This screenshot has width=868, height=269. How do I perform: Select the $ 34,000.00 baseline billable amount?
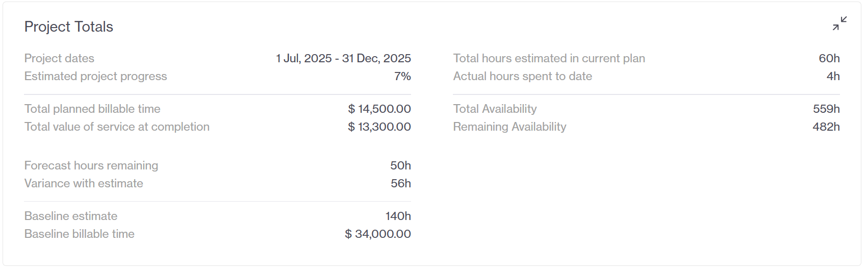(x=378, y=234)
